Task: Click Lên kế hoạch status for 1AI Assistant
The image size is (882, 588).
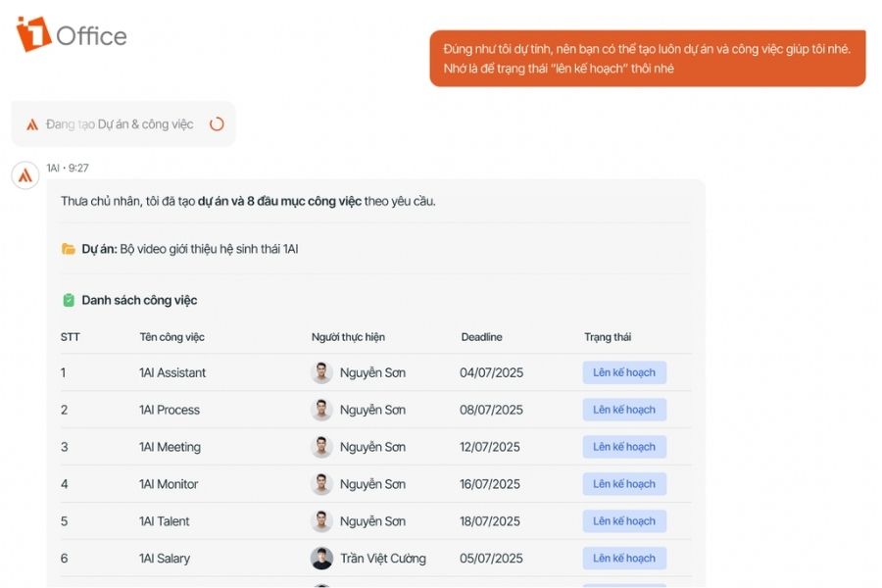Action: [624, 372]
